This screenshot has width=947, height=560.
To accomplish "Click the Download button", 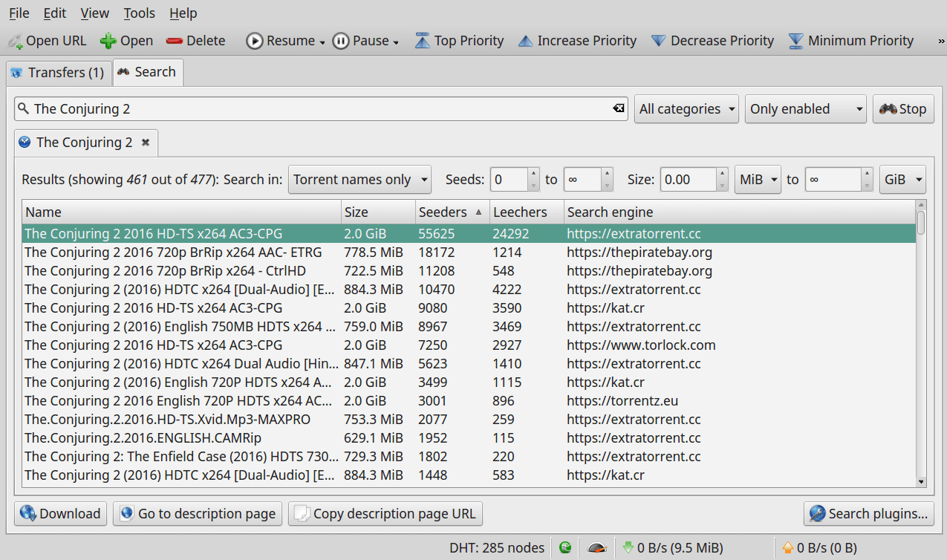I will pyautogui.click(x=61, y=514).
